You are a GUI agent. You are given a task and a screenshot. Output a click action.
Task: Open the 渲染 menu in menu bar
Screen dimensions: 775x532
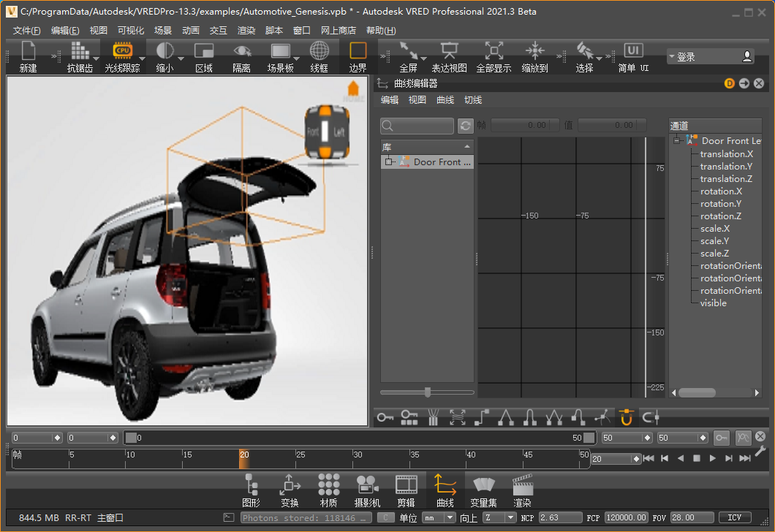pyautogui.click(x=246, y=31)
